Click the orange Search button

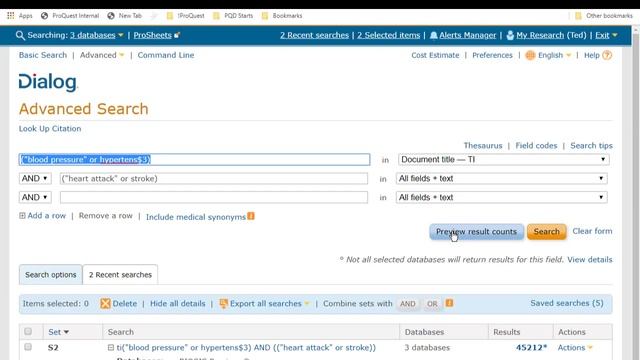tap(547, 231)
